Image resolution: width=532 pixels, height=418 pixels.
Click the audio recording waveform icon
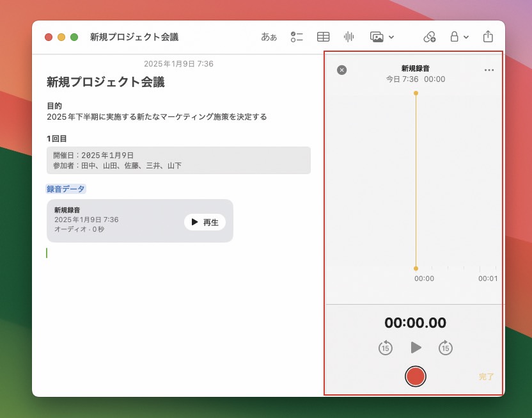point(348,36)
